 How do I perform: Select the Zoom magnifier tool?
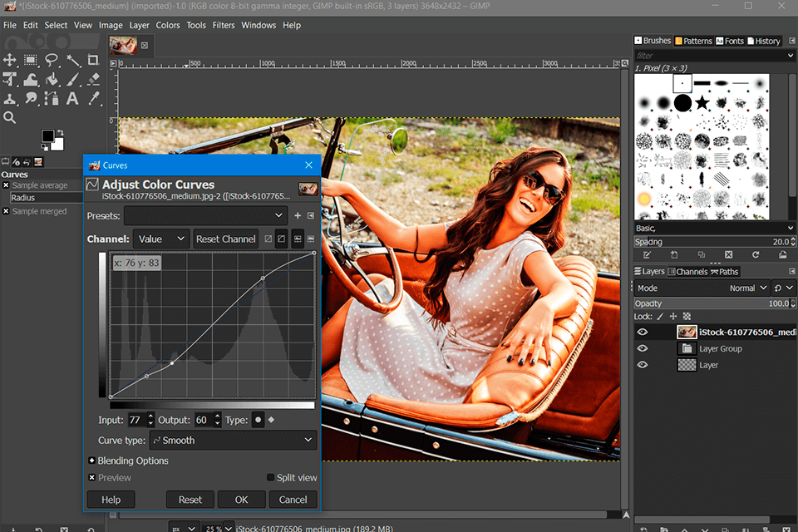[x=10, y=118]
